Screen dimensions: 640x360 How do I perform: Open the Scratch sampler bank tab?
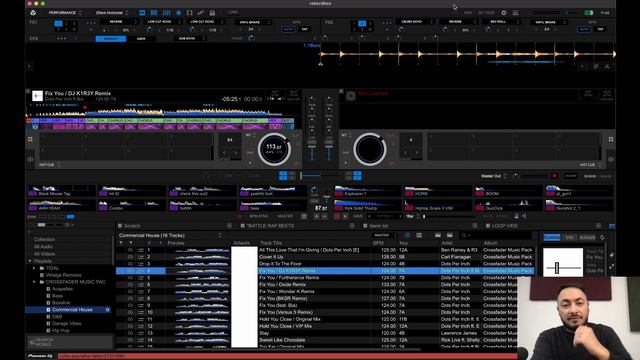(x=132, y=226)
